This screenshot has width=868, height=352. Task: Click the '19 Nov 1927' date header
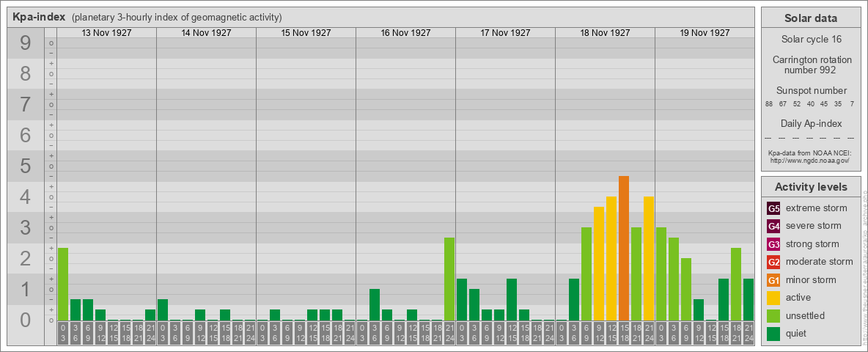click(705, 33)
